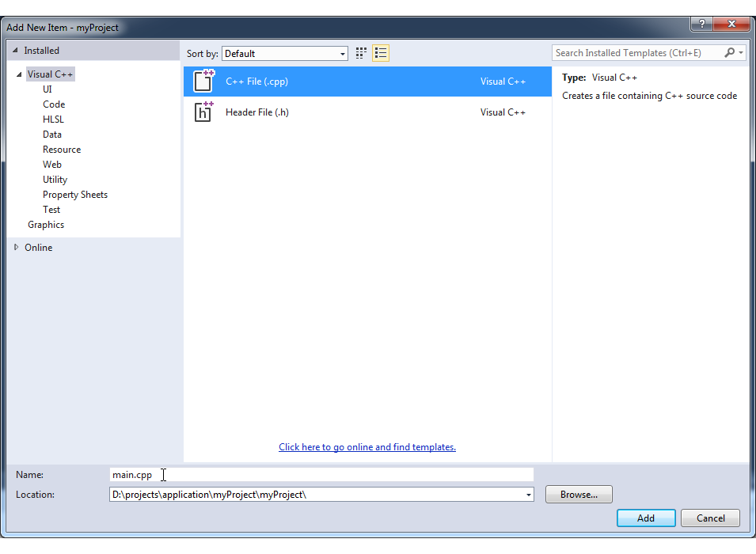Select the Resource category
This screenshot has height=554, width=756.
pyautogui.click(x=62, y=150)
